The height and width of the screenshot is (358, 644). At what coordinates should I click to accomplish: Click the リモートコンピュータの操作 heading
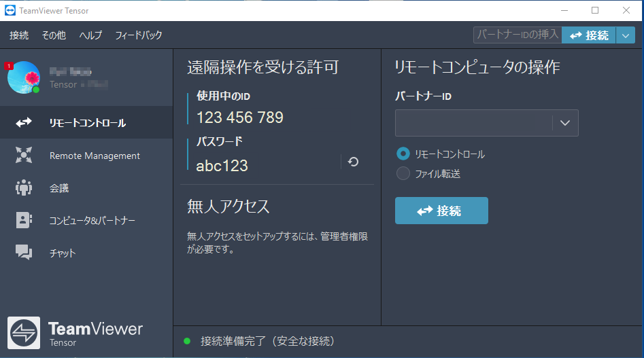pyautogui.click(x=477, y=67)
